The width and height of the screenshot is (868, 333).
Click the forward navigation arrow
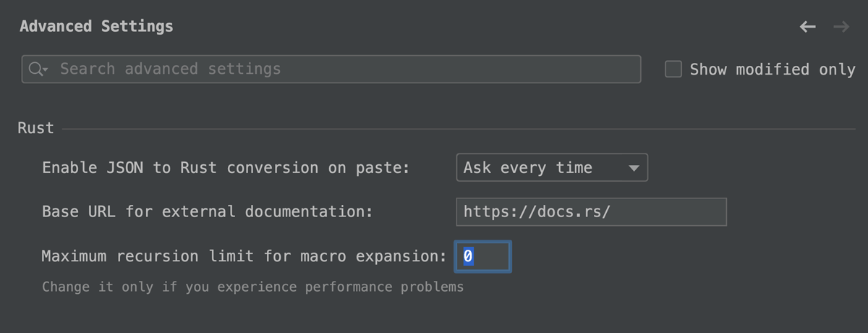[841, 27]
